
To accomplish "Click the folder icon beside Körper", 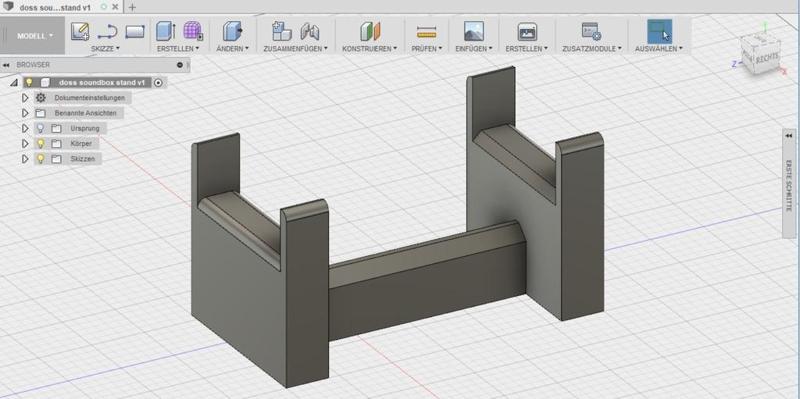I will pos(57,144).
